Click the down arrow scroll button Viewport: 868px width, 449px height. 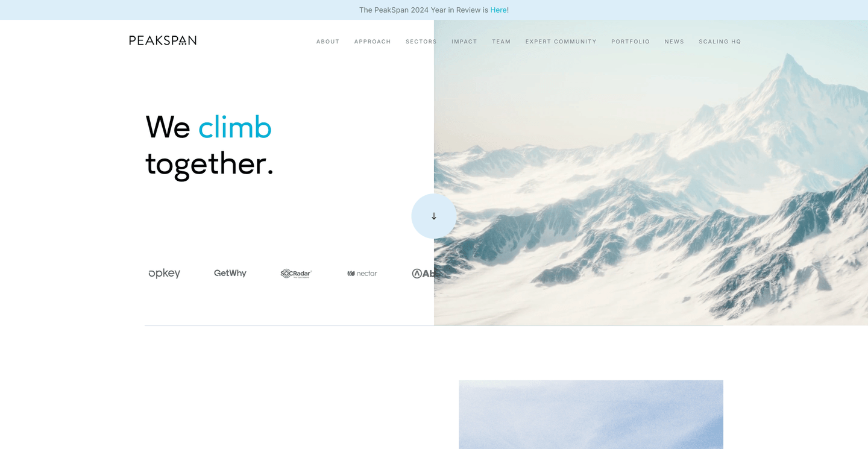pyautogui.click(x=434, y=216)
